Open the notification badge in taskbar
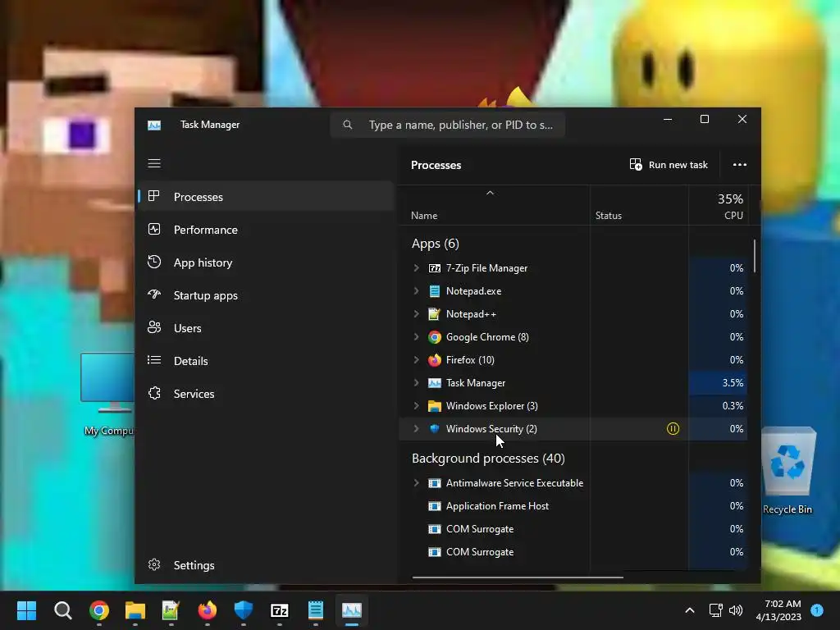 point(817,610)
